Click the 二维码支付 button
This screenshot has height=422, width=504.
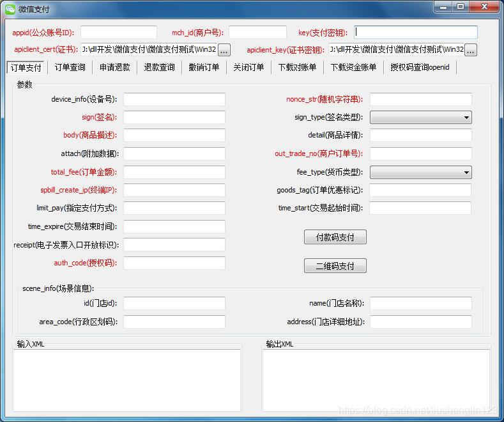[335, 266]
